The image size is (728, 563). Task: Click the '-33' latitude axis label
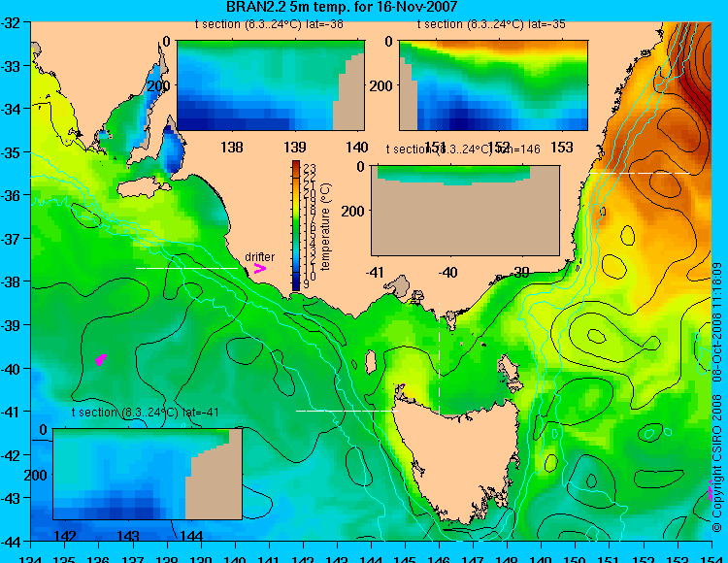[11, 66]
